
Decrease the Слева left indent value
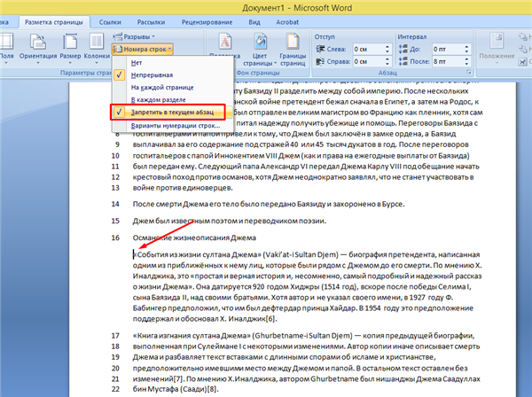[x=387, y=52]
